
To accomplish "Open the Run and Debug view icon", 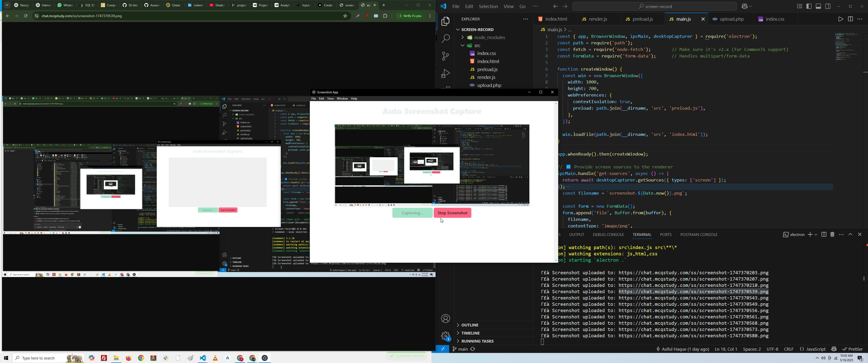I will pos(445,73).
